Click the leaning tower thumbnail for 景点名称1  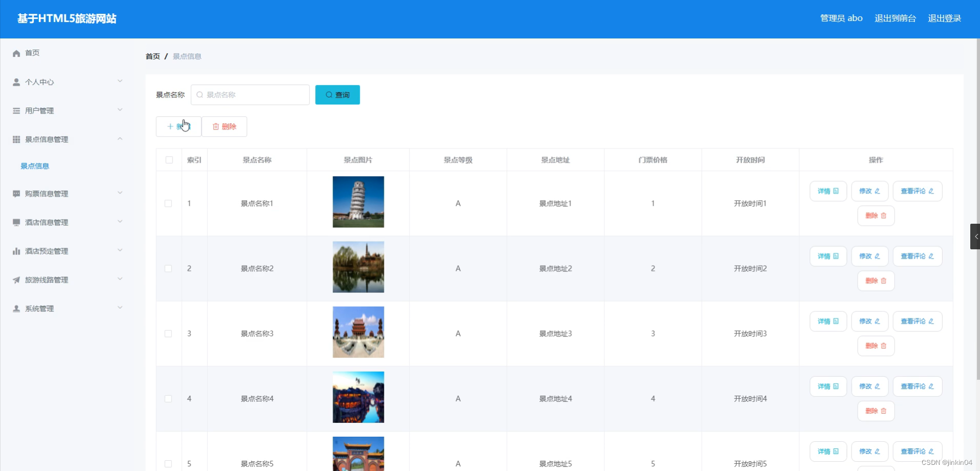coord(358,202)
